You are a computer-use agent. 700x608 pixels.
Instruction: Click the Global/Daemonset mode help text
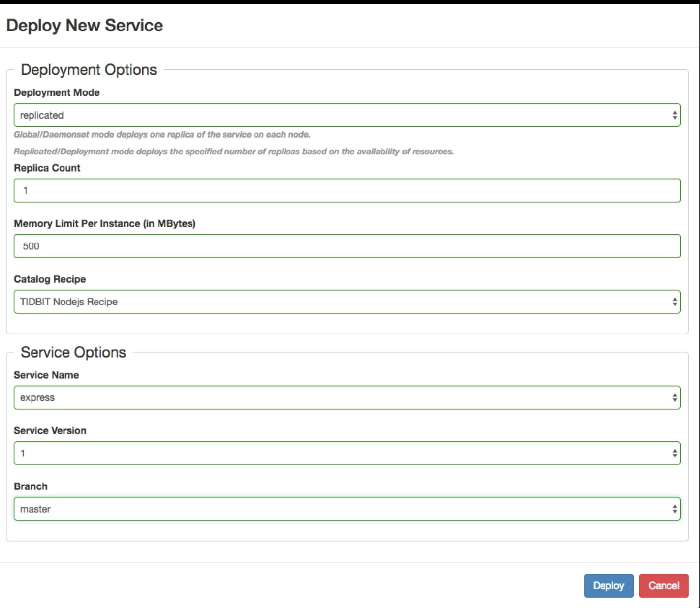(162, 135)
